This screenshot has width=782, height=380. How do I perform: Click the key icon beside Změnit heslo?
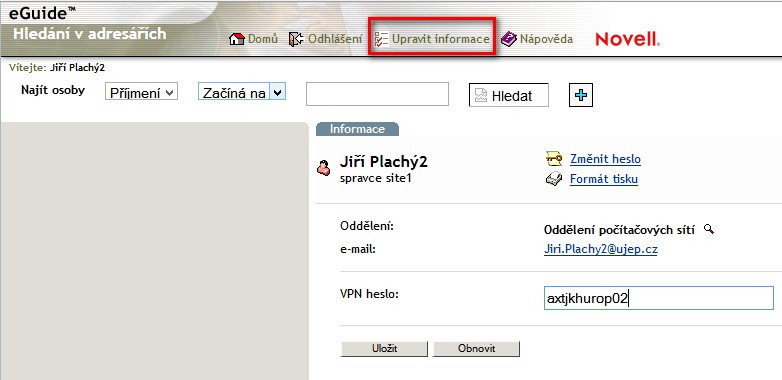pos(554,159)
